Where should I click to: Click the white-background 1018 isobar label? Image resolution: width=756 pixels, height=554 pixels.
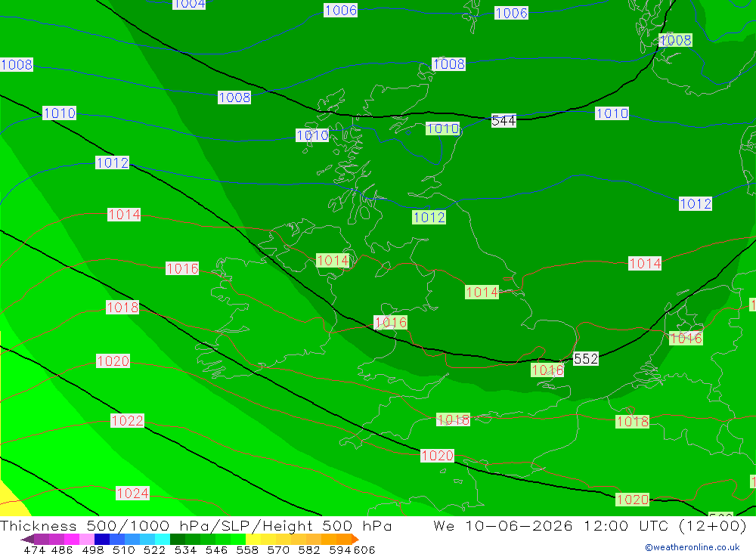(x=122, y=307)
